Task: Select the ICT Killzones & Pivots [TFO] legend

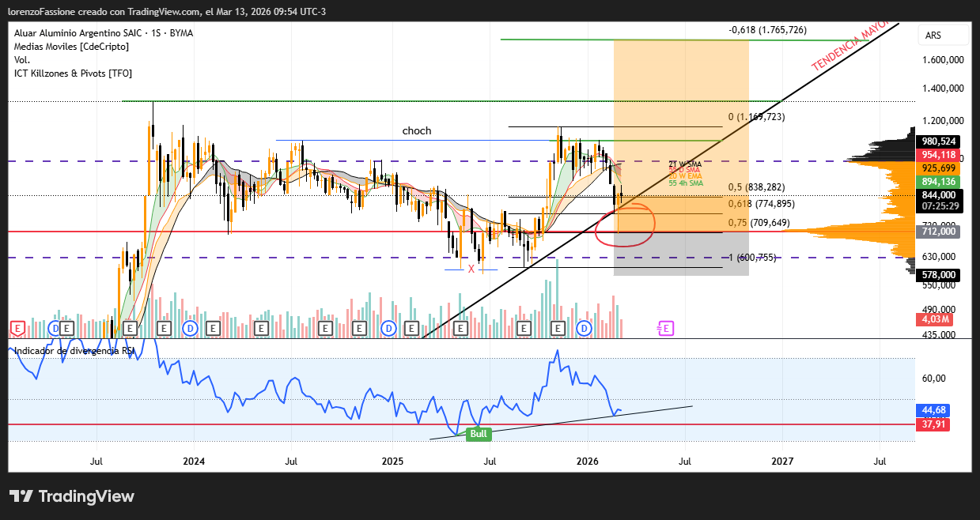Action: point(74,73)
